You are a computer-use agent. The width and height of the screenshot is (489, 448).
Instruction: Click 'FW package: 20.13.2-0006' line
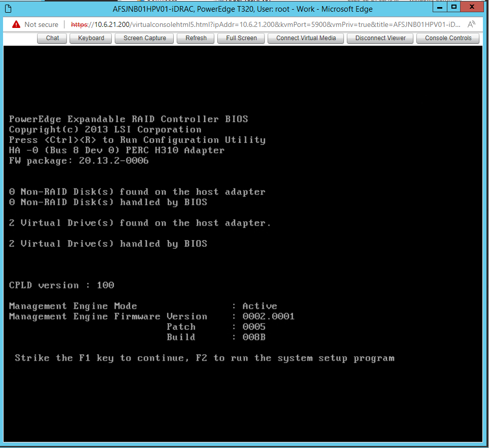(79, 161)
